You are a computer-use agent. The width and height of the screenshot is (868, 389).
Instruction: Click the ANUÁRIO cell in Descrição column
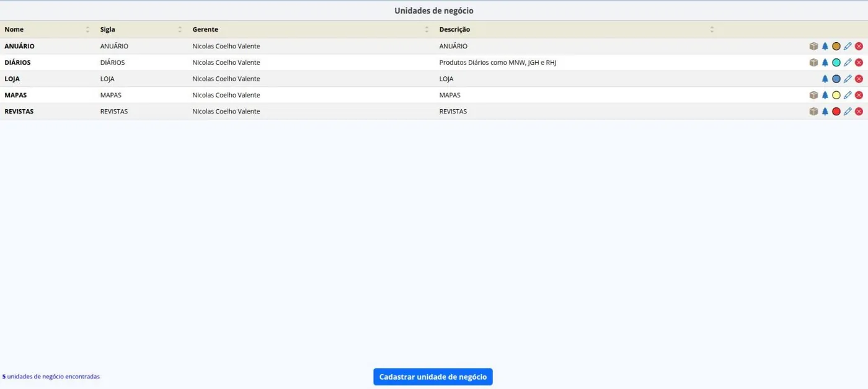pyautogui.click(x=453, y=47)
